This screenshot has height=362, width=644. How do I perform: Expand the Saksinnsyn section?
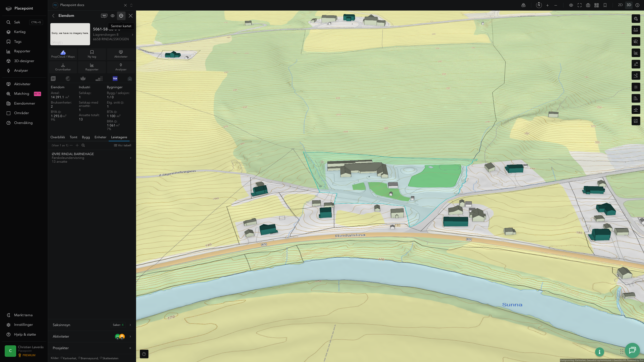tap(92, 325)
